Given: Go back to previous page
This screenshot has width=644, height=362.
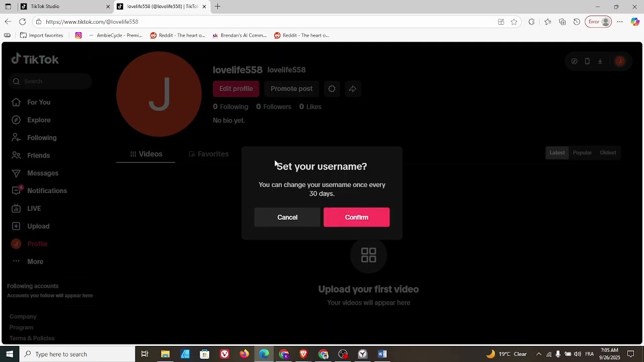Looking at the screenshot, I should [x=8, y=22].
